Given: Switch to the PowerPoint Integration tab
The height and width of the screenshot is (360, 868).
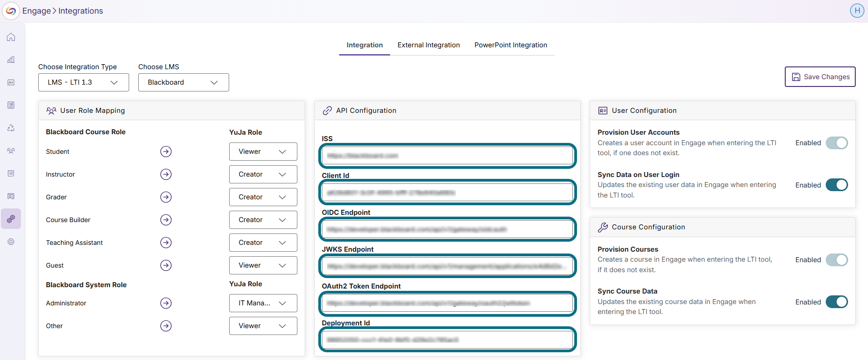Looking at the screenshot, I should click(511, 45).
